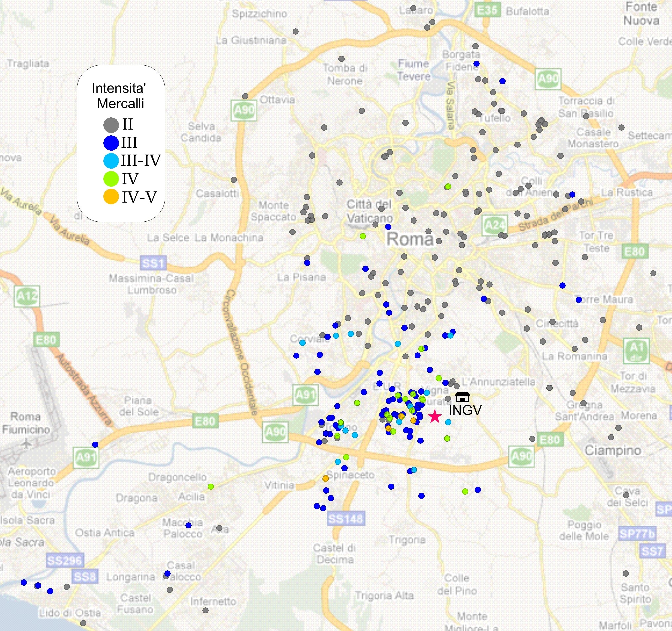Click the "Intensita' Mercalli" legend title

119,96
